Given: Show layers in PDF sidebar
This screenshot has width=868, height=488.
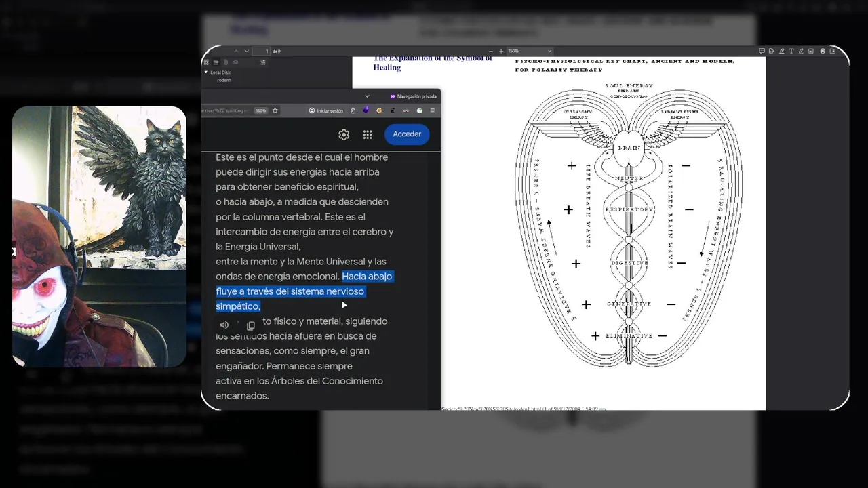Looking at the screenshot, I should 235,62.
